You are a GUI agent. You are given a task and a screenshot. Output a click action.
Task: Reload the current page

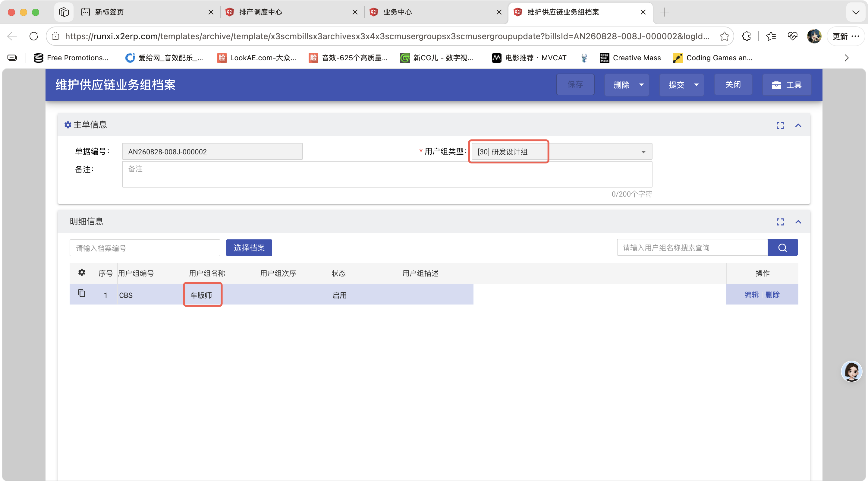pos(34,36)
